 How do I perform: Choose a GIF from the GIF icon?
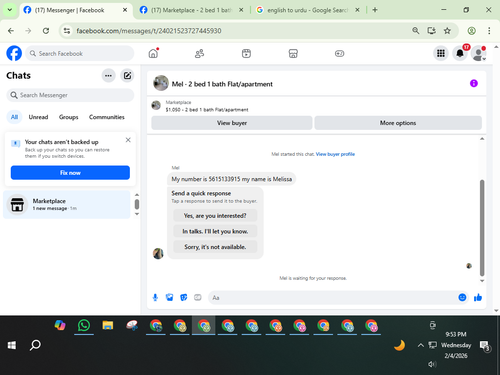[198, 297]
